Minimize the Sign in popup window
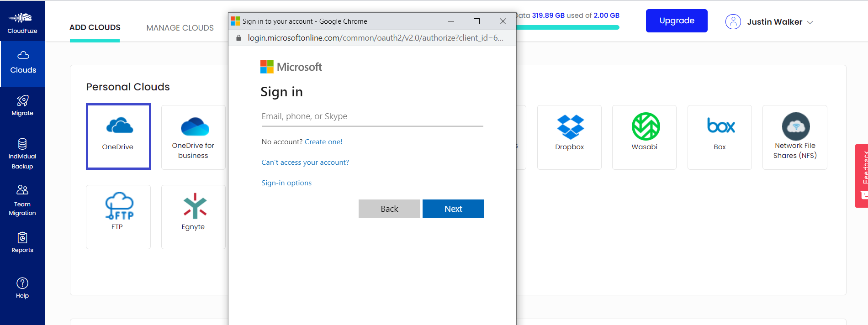 [x=451, y=21]
